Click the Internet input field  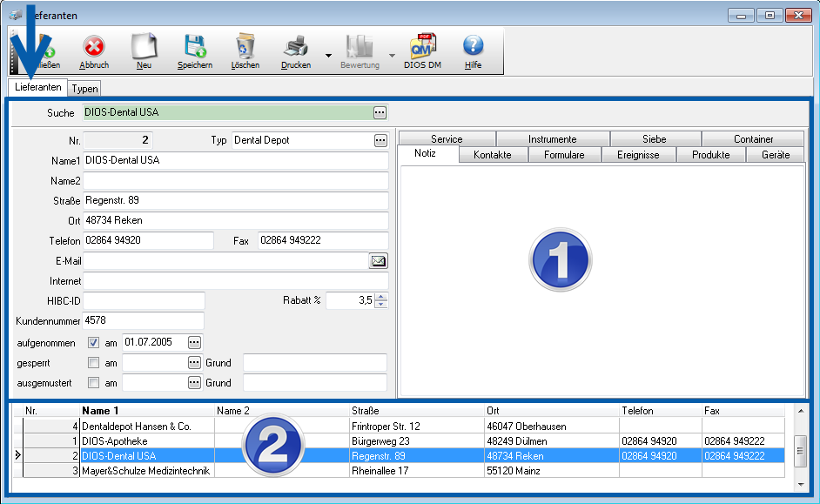click(236, 281)
